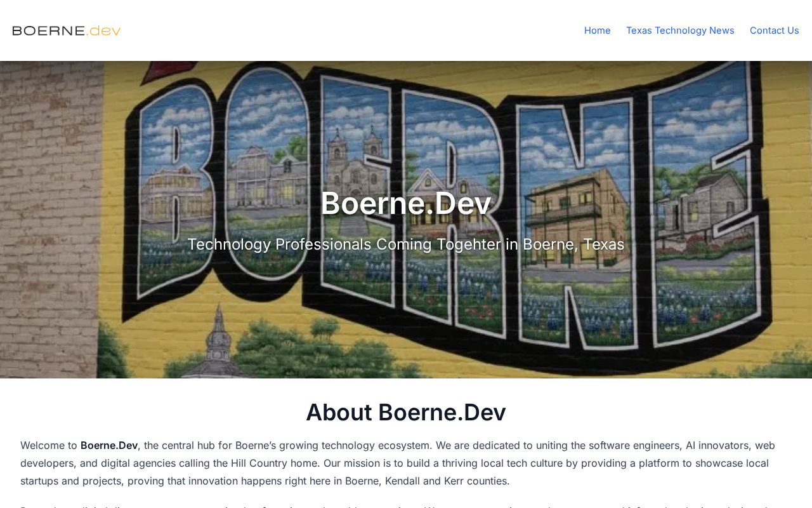
Task: Click the About Boerne.Dev heading
Action: tap(406, 412)
